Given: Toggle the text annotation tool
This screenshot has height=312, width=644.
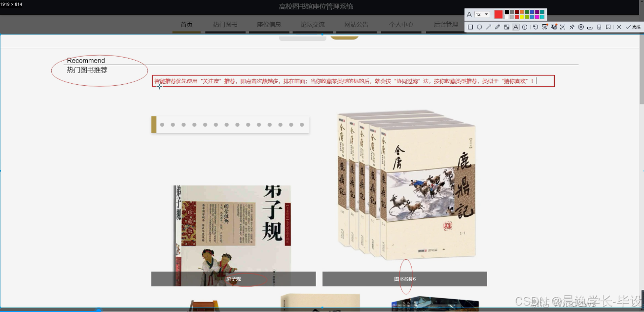Looking at the screenshot, I should 516,27.
